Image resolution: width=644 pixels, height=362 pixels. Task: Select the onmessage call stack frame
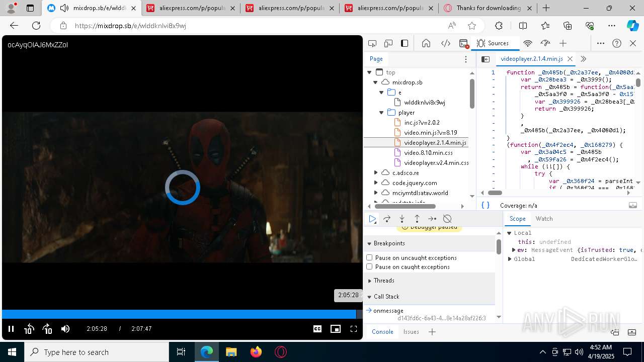point(388,311)
